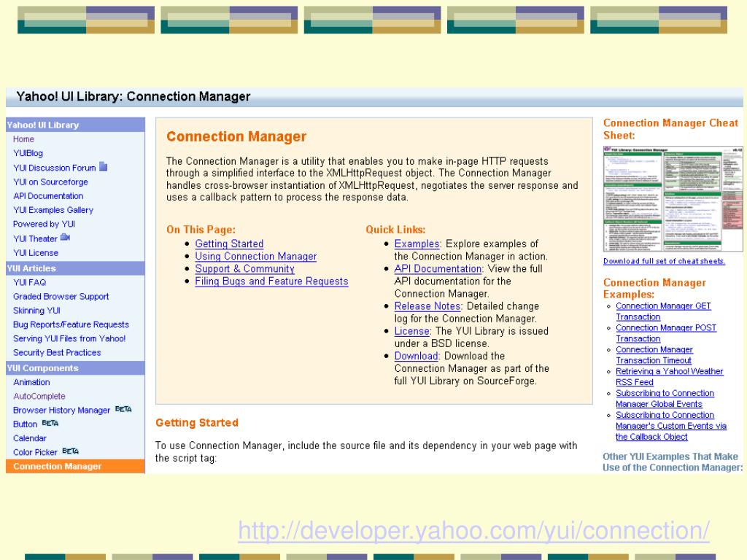The image size is (747, 560).
Task: Open Connection Manager GET Transaction example
Action: coord(663,311)
